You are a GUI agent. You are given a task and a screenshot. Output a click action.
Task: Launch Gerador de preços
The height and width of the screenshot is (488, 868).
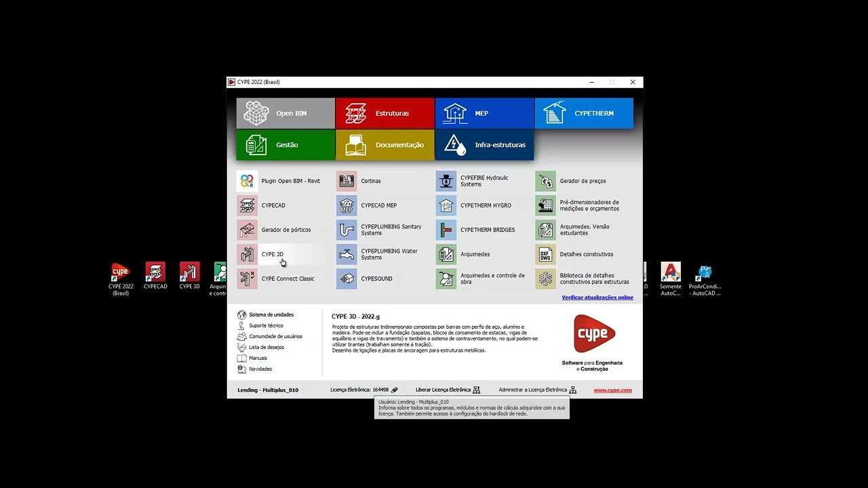(572, 181)
